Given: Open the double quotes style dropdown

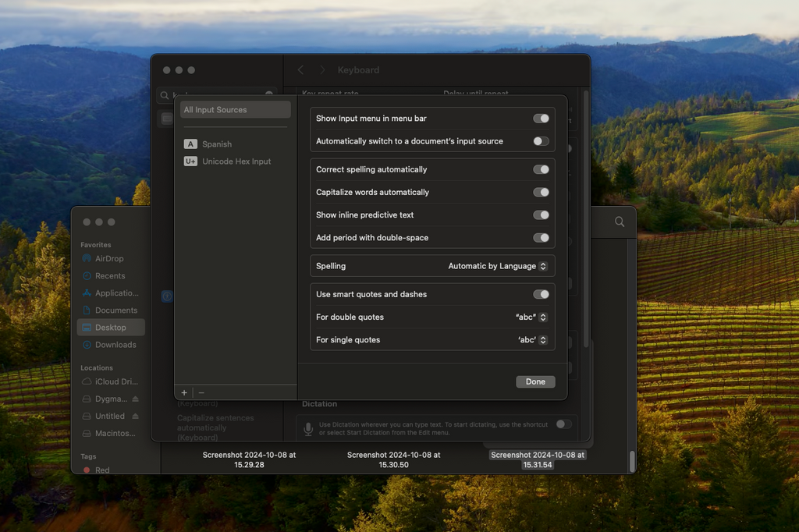Looking at the screenshot, I should point(531,317).
